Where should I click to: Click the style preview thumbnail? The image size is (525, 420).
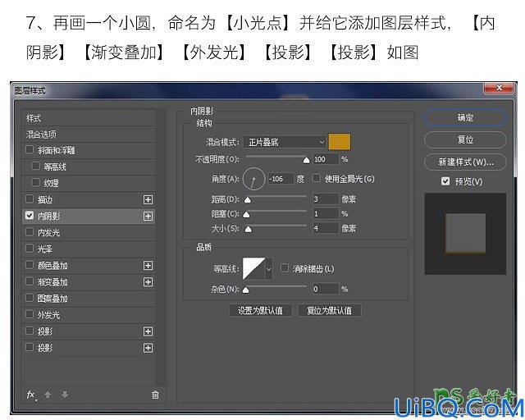click(465, 234)
